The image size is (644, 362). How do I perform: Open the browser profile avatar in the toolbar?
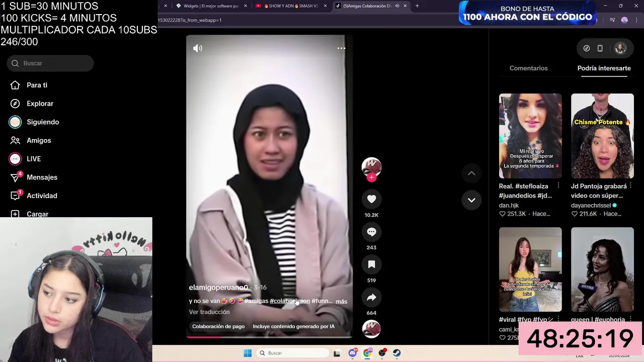[x=624, y=20]
